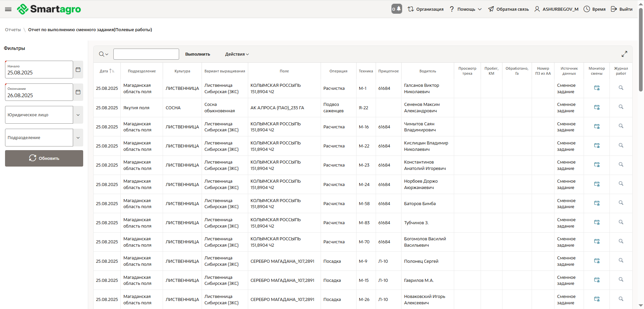Expand the Юридическое лицо dropdown
Viewport: 644px width, 309px height.
(78, 115)
